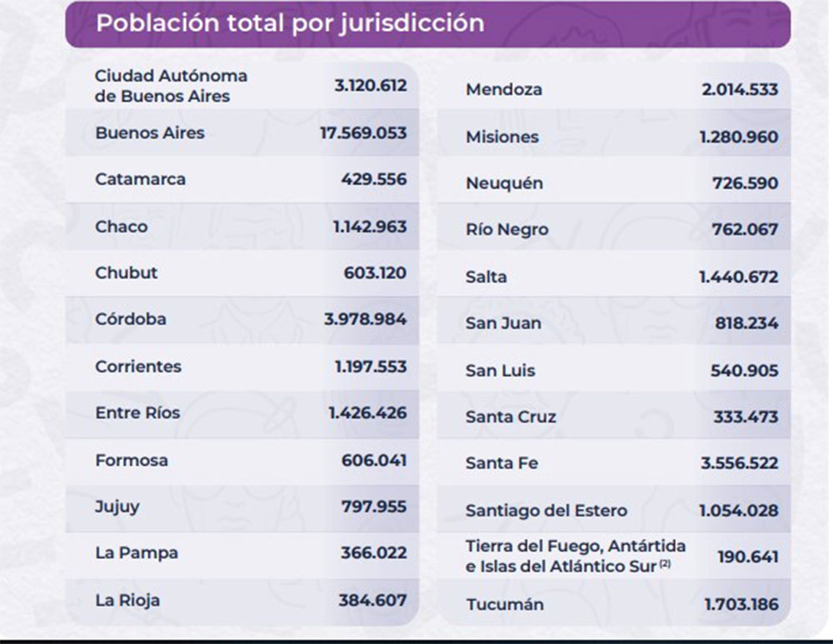Select the Corrientes row label

[x=137, y=367]
